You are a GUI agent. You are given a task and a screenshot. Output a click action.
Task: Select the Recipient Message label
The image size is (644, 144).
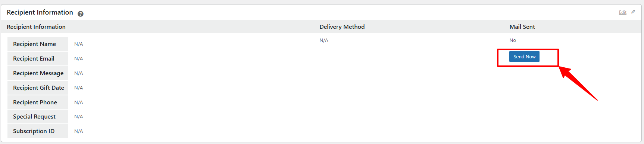(38, 73)
